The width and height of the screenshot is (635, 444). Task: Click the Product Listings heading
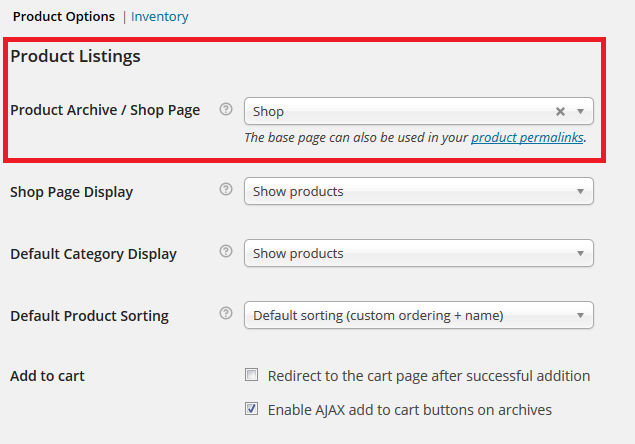tap(75, 56)
